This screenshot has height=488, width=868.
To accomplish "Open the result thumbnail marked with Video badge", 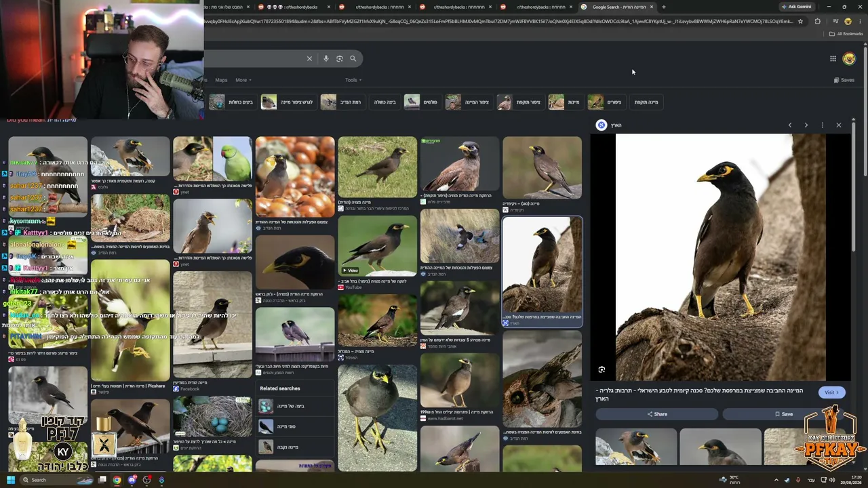I will [x=377, y=246].
